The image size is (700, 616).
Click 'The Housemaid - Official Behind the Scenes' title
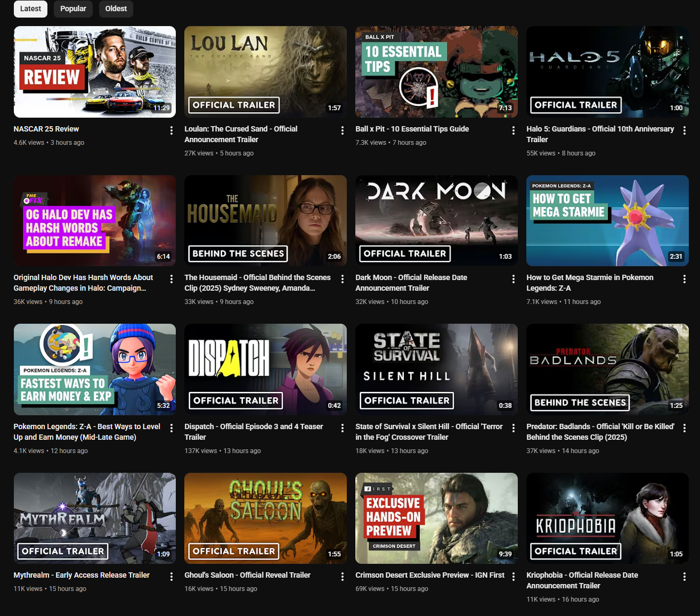pos(257,283)
